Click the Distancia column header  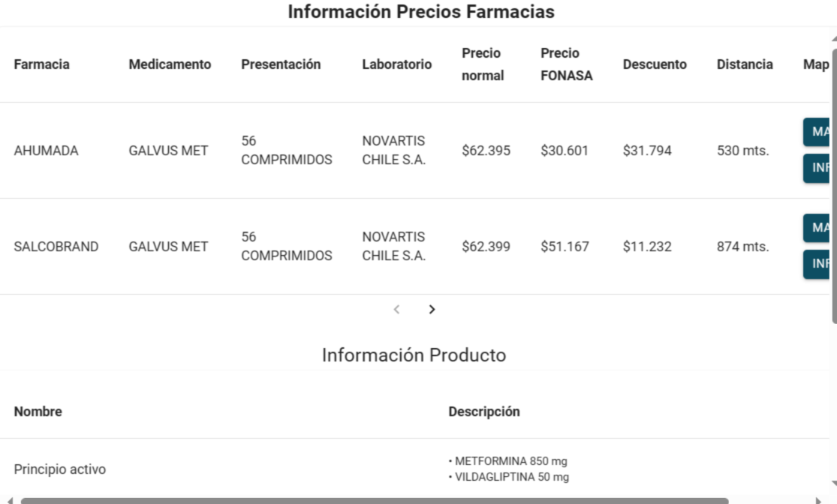click(745, 64)
